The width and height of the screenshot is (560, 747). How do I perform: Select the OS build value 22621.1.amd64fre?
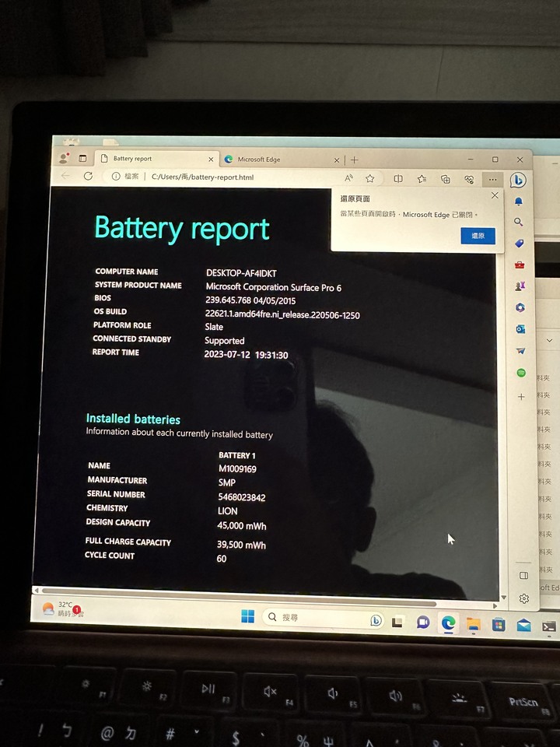coord(282,315)
